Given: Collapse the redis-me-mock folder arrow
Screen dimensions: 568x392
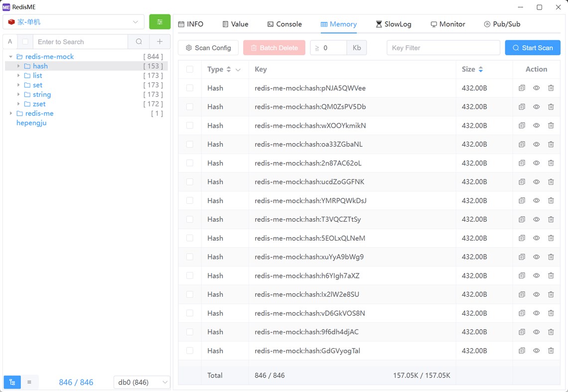Looking at the screenshot, I should pyautogui.click(x=11, y=56).
